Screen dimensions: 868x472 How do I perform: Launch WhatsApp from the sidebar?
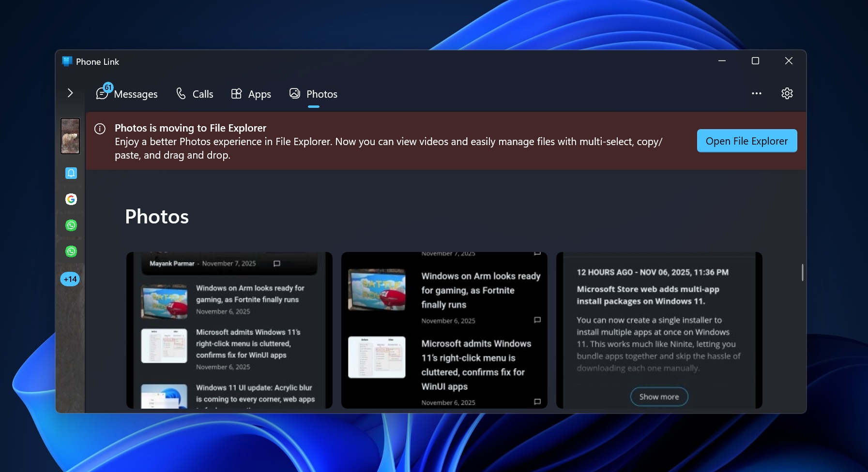pyautogui.click(x=71, y=225)
